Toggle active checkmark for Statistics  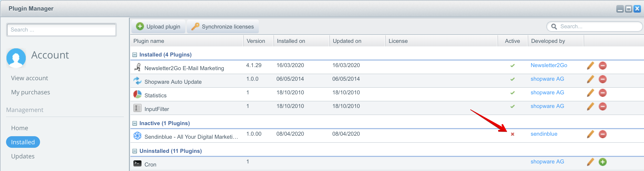click(x=512, y=93)
